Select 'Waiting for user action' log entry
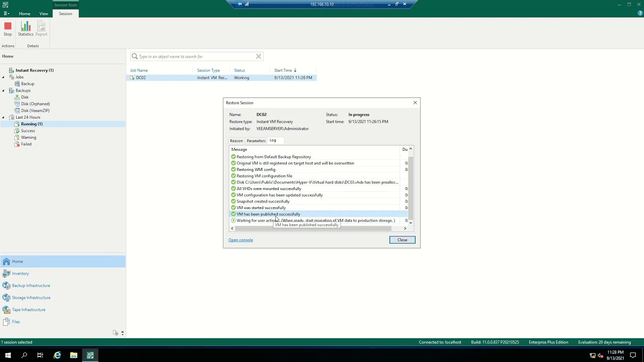 click(315, 220)
